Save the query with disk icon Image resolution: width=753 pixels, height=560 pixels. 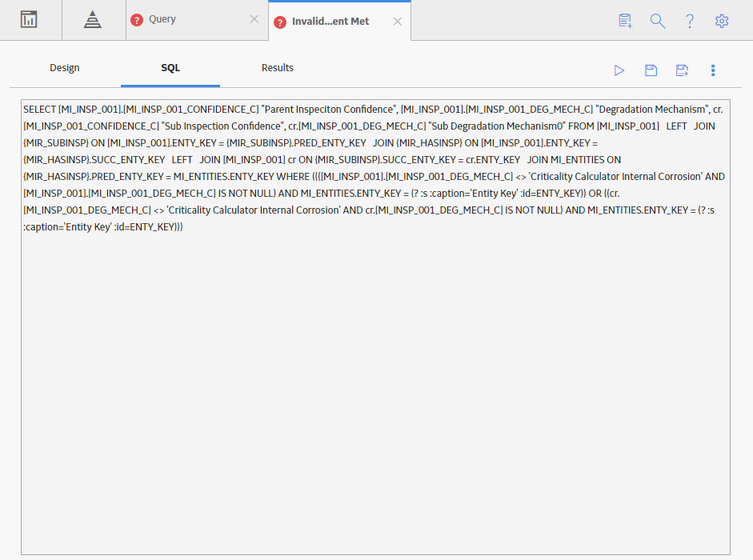pyautogui.click(x=651, y=70)
